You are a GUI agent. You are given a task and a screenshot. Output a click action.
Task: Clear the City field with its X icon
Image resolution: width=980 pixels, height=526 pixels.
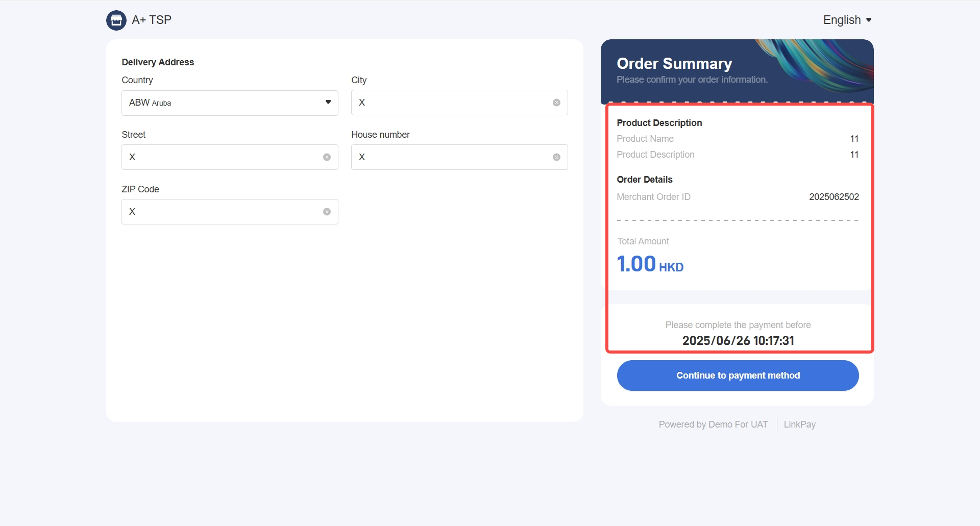[556, 103]
